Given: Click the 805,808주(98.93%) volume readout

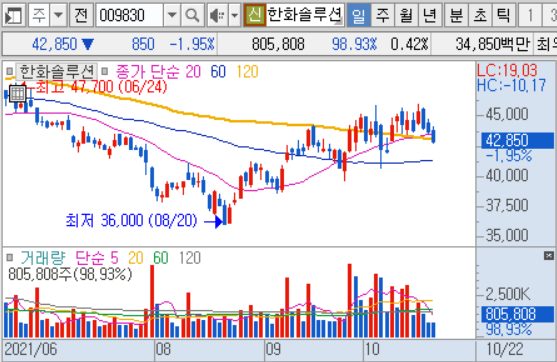Looking at the screenshot, I should coord(70,274).
